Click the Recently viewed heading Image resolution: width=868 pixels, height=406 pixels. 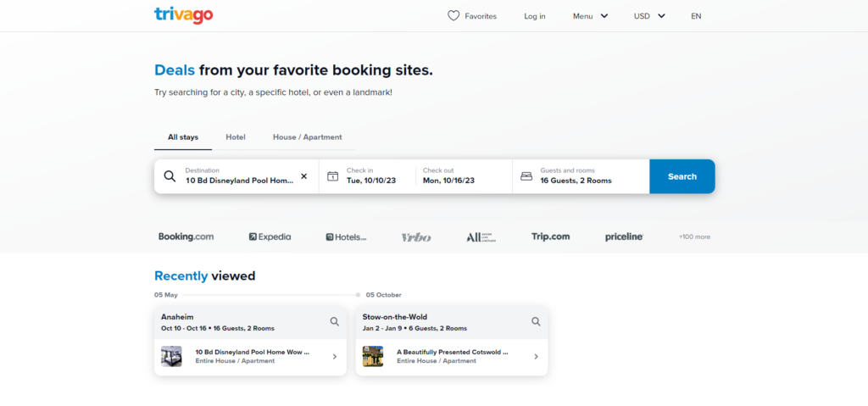click(x=205, y=275)
